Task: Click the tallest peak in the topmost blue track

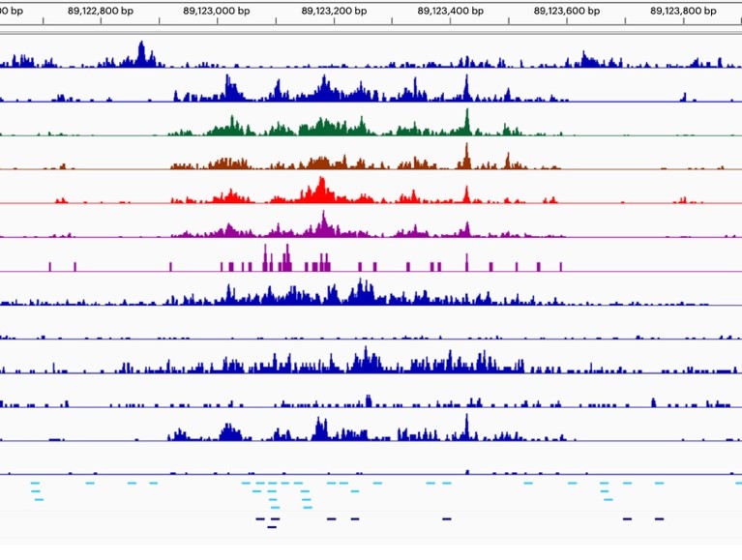Action: click(141, 52)
